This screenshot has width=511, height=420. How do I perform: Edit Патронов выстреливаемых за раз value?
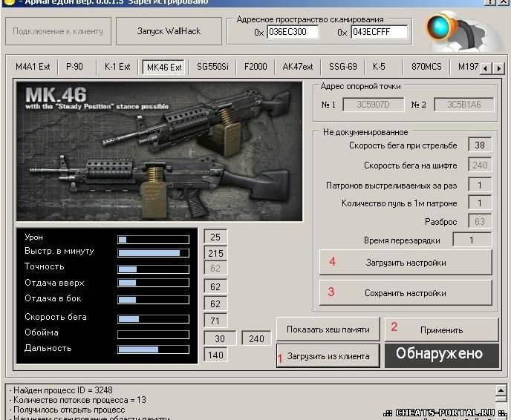(480, 185)
